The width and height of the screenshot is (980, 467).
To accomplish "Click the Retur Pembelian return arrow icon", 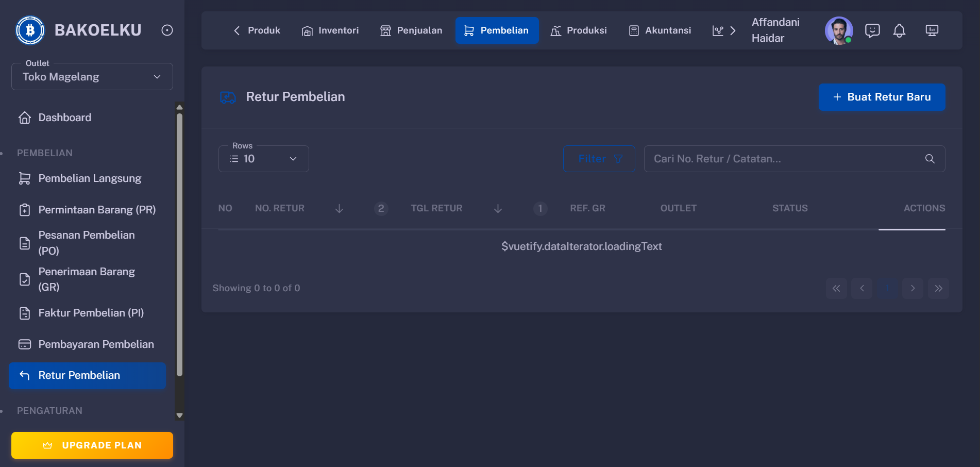I will (x=24, y=375).
